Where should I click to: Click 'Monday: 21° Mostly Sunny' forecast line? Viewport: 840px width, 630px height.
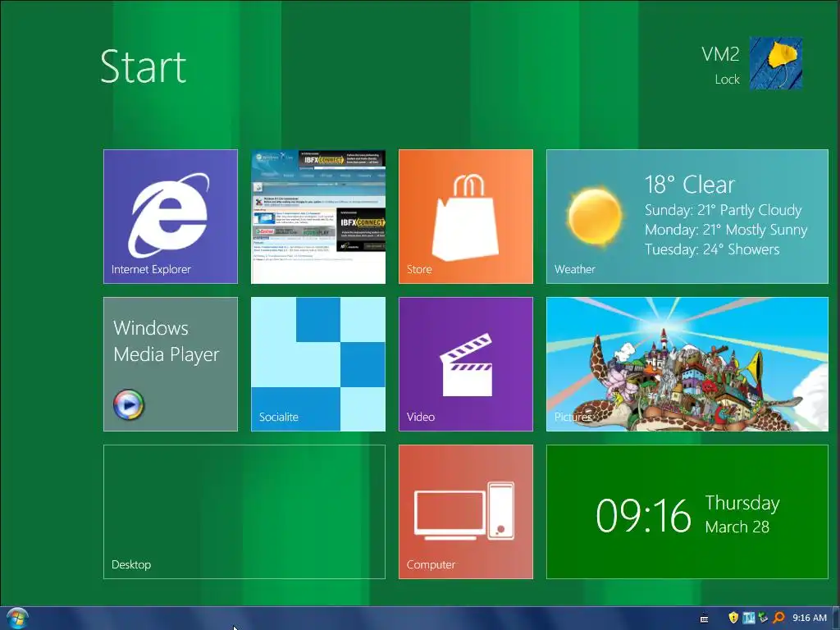[x=726, y=230]
